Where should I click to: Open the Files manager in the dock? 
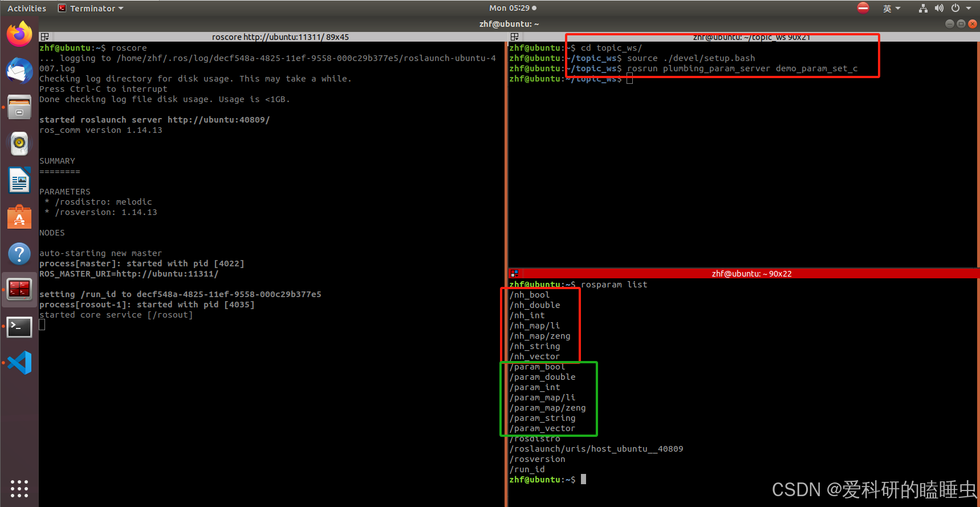click(x=19, y=107)
